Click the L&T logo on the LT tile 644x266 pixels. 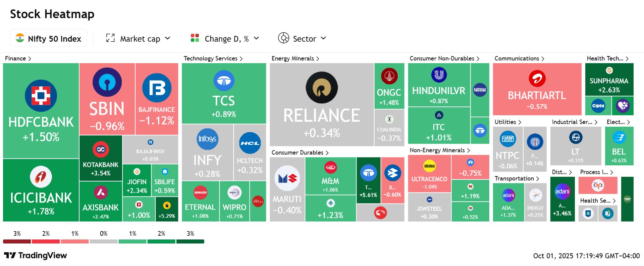pos(576,137)
